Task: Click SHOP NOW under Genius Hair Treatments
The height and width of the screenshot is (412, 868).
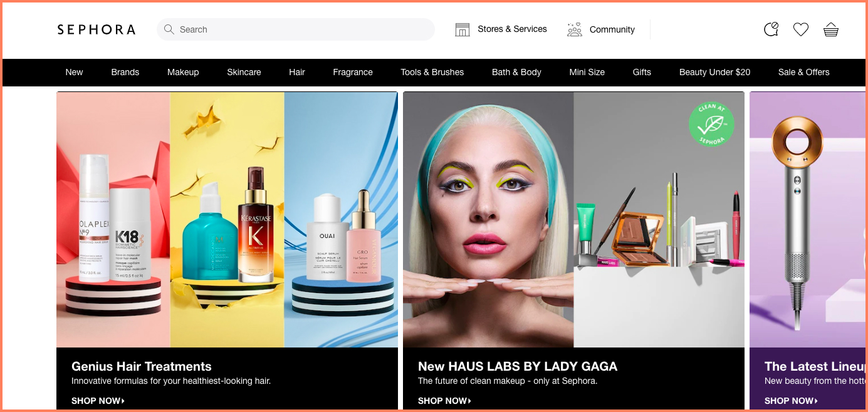Action: pos(98,401)
